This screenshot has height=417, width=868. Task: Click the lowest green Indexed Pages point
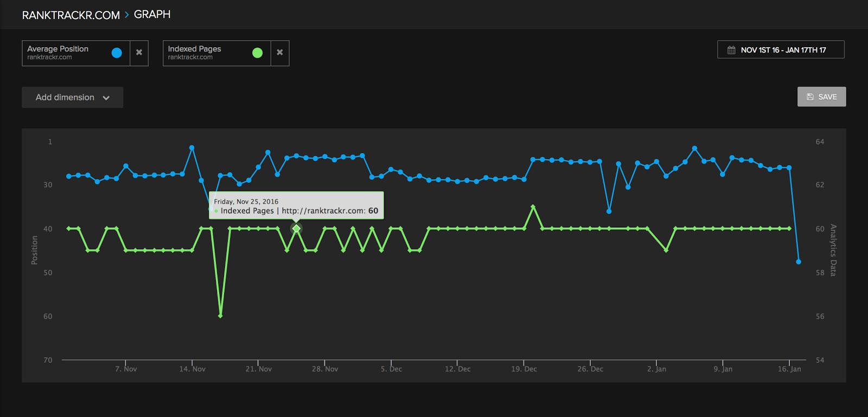click(x=220, y=315)
